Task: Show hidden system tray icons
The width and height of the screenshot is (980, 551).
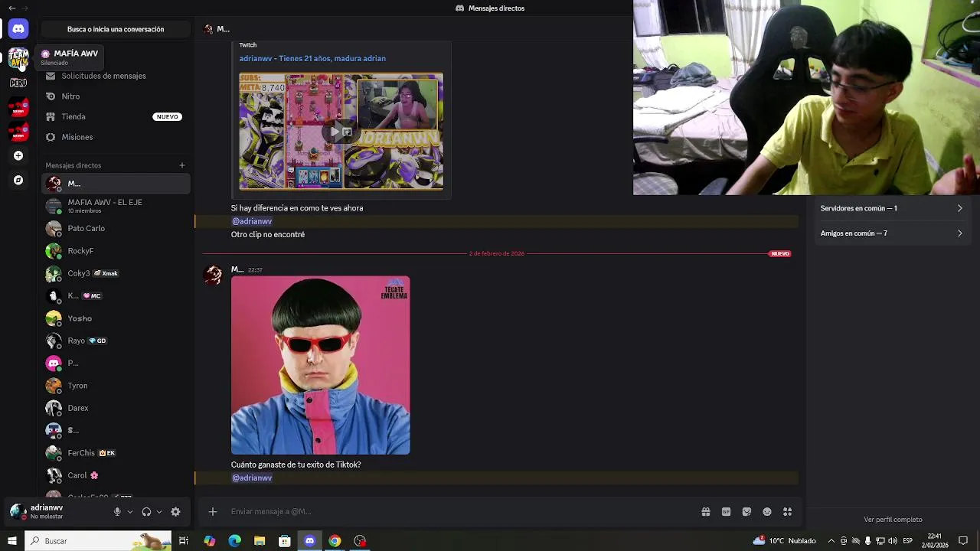Action: point(831,541)
